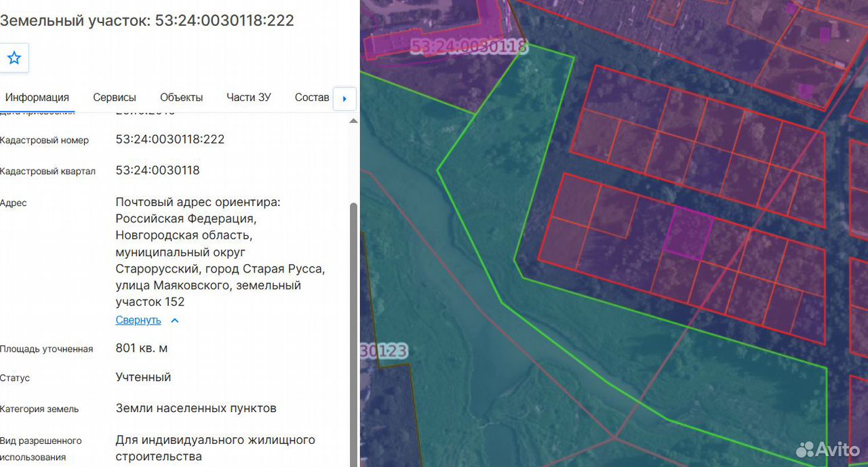The image size is (868, 467).
Task: Click map quarter label 53:24:0030118
Action: point(469,46)
